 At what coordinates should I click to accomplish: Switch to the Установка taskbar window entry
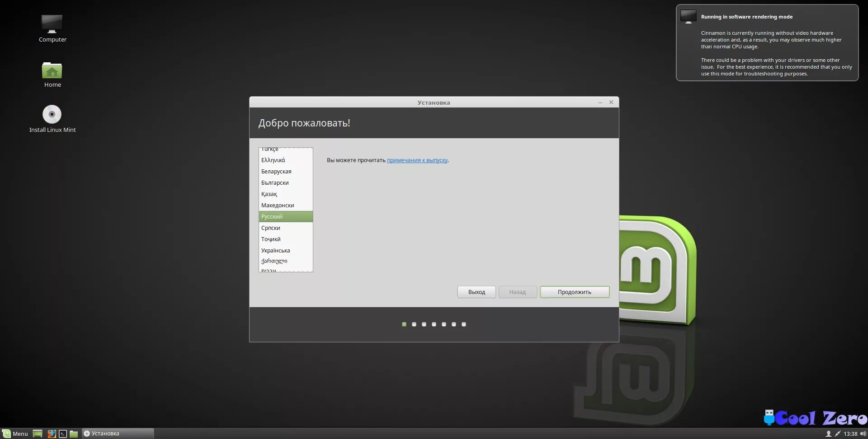pyautogui.click(x=118, y=434)
